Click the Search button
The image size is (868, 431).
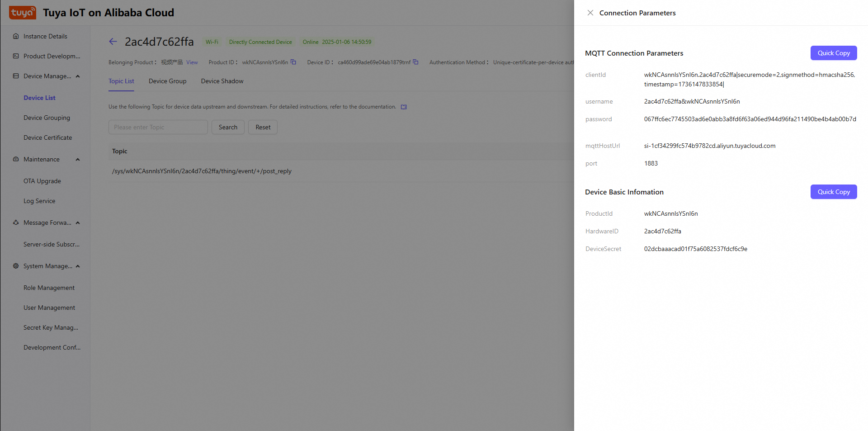click(x=228, y=127)
